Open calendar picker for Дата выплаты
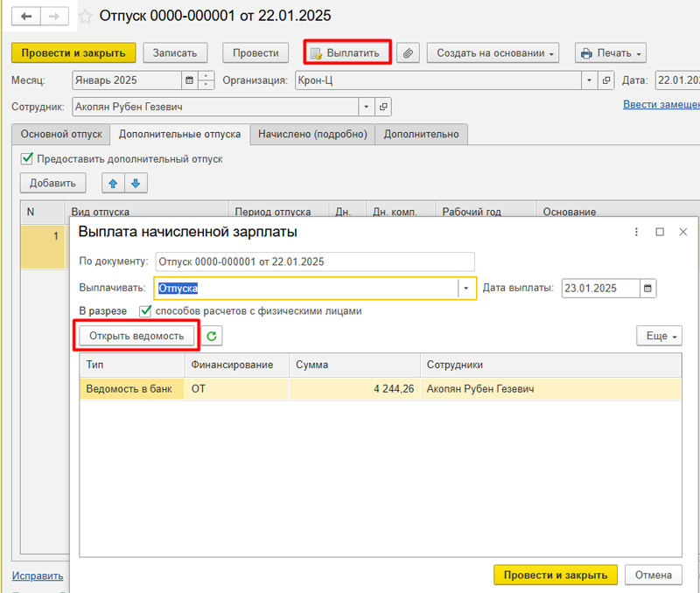Image resolution: width=700 pixels, height=593 pixels. [x=647, y=289]
